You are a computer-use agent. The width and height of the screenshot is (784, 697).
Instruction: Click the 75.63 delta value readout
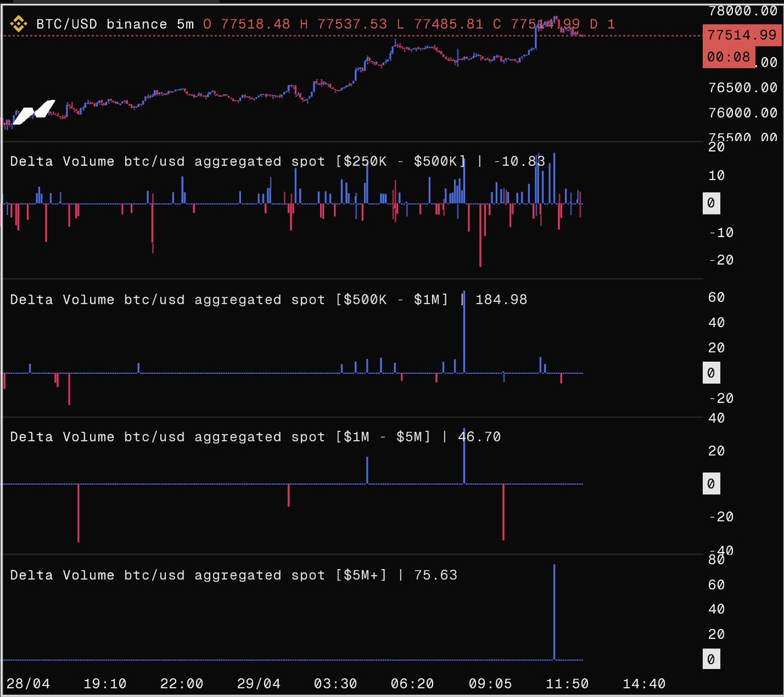point(436,575)
